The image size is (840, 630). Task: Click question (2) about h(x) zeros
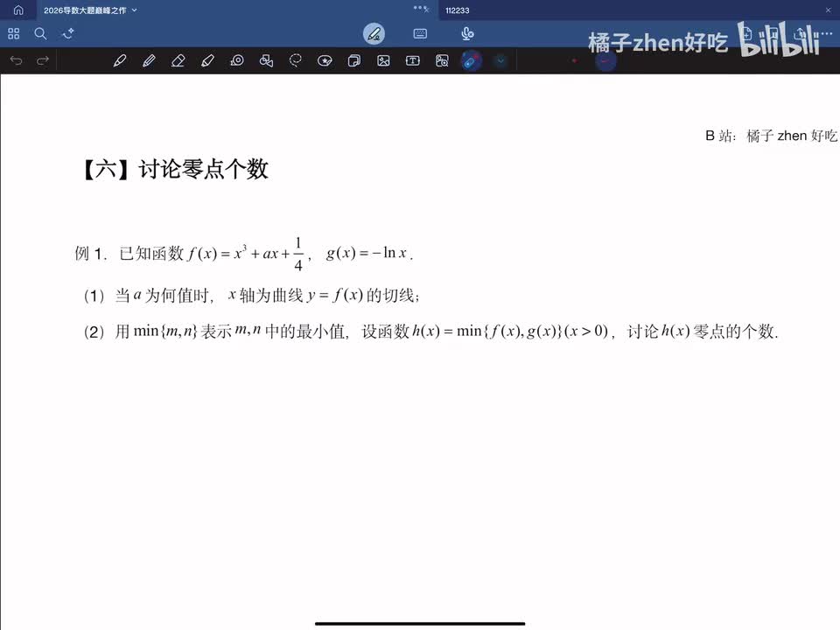tap(430, 331)
